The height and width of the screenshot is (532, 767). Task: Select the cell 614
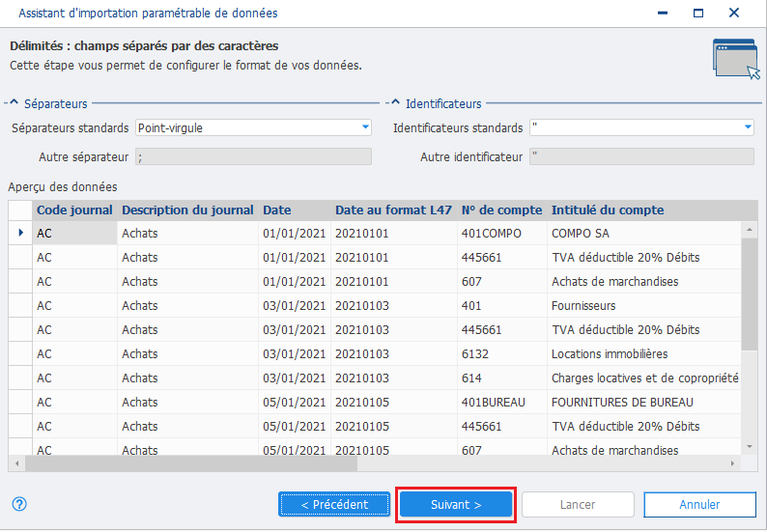pos(502,378)
